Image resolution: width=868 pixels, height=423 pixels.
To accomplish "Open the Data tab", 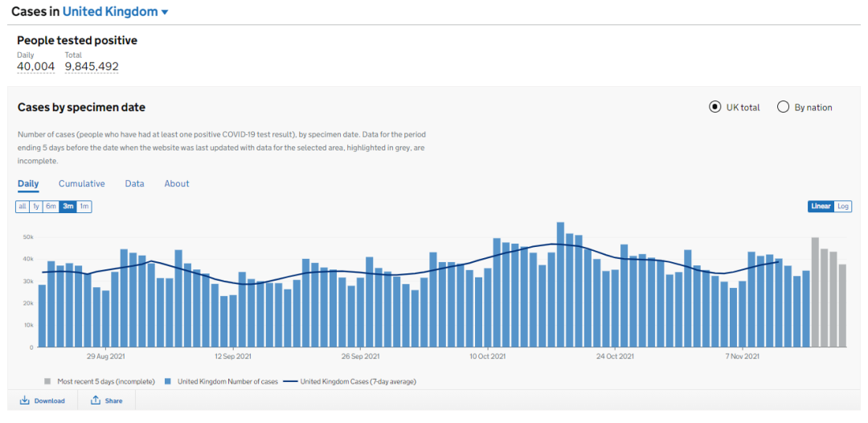I will click(134, 184).
